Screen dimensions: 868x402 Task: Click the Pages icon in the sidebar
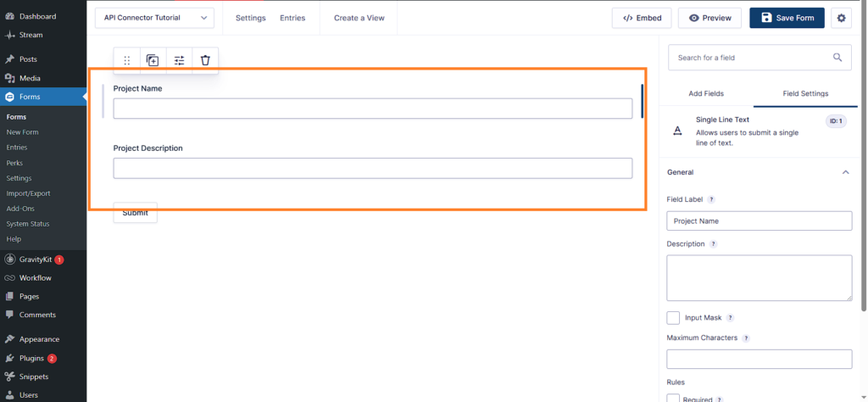(x=10, y=296)
